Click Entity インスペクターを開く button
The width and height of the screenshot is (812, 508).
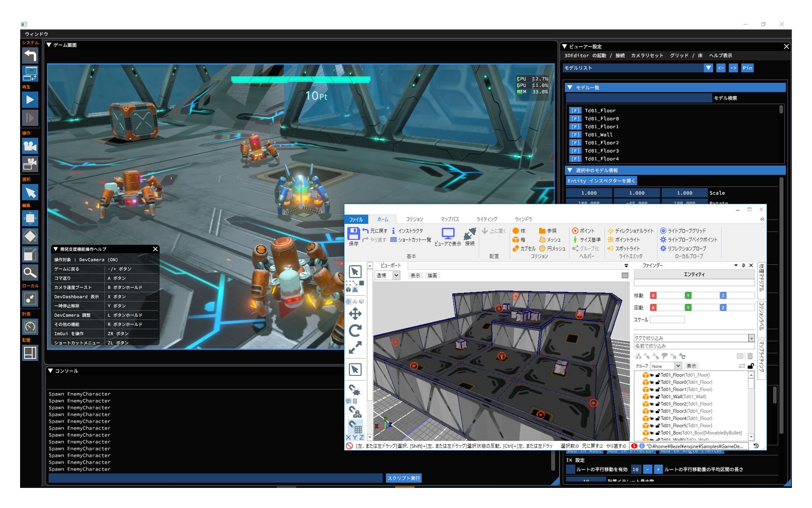pyautogui.click(x=601, y=181)
